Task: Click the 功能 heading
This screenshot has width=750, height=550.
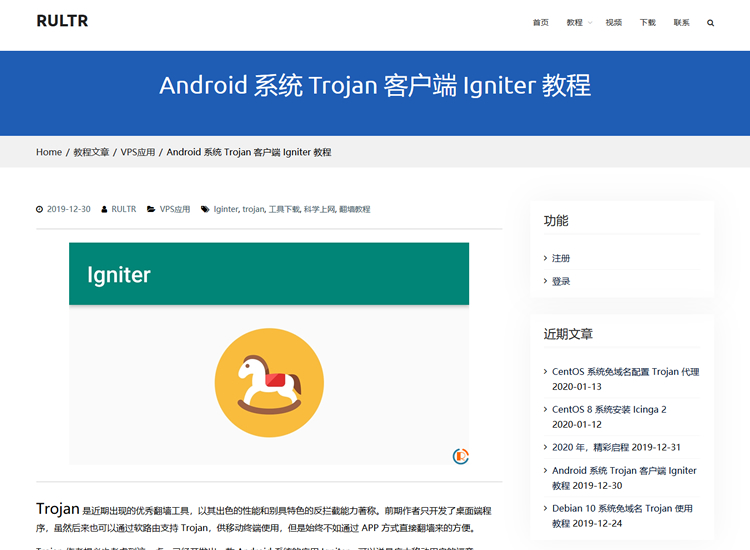Action: [x=556, y=220]
